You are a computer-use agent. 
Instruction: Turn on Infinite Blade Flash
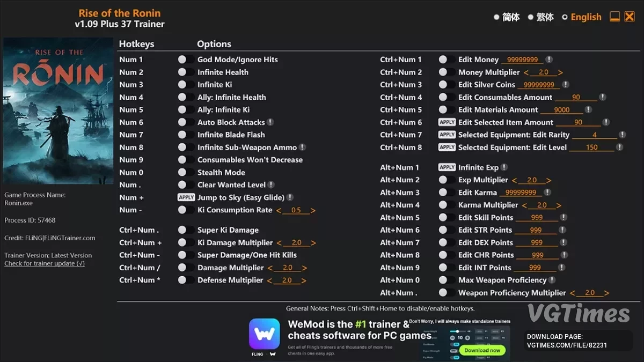click(186, 135)
